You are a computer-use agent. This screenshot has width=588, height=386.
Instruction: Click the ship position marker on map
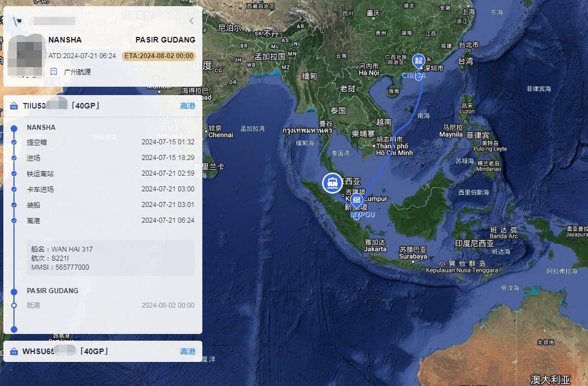click(333, 183)
